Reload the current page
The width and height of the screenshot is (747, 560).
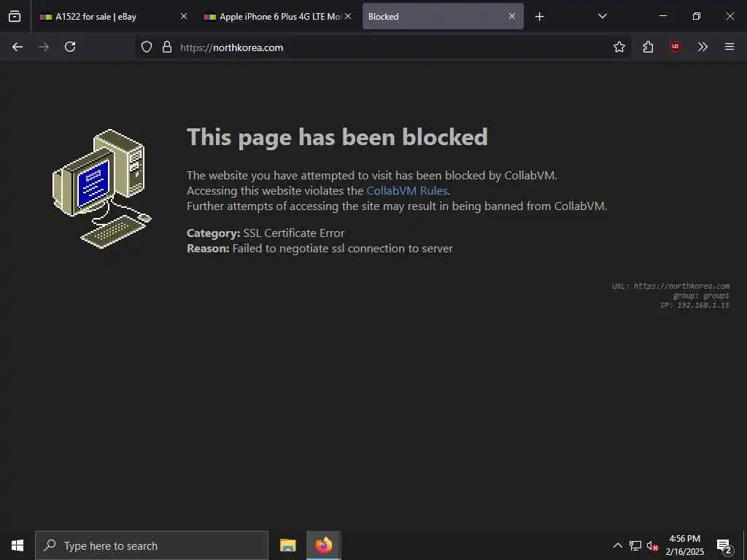pyautogui.click(x=70, y=47)
